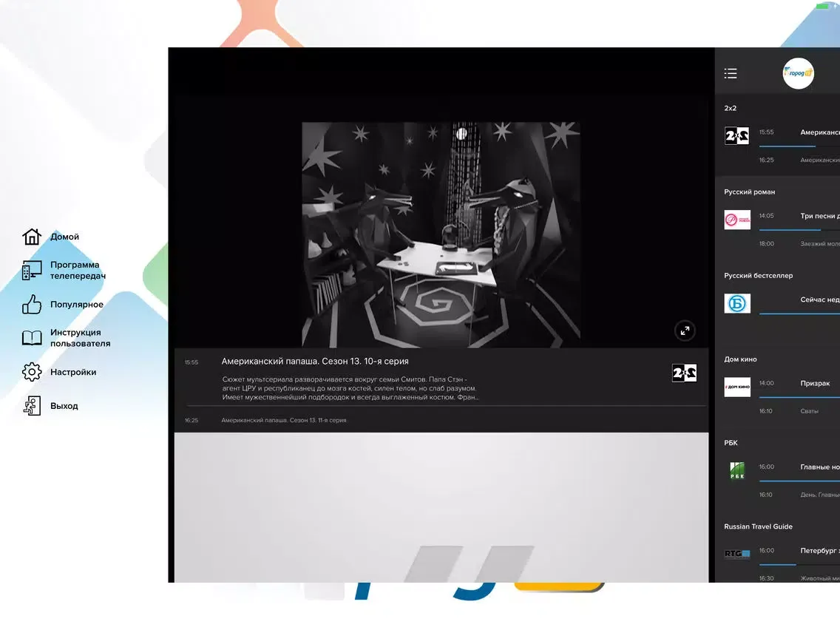Image resolution: width=840 pixels, height=630 pixels.
Task: Select the 16:30 Животный ми... program
Action: click(799, 578)
